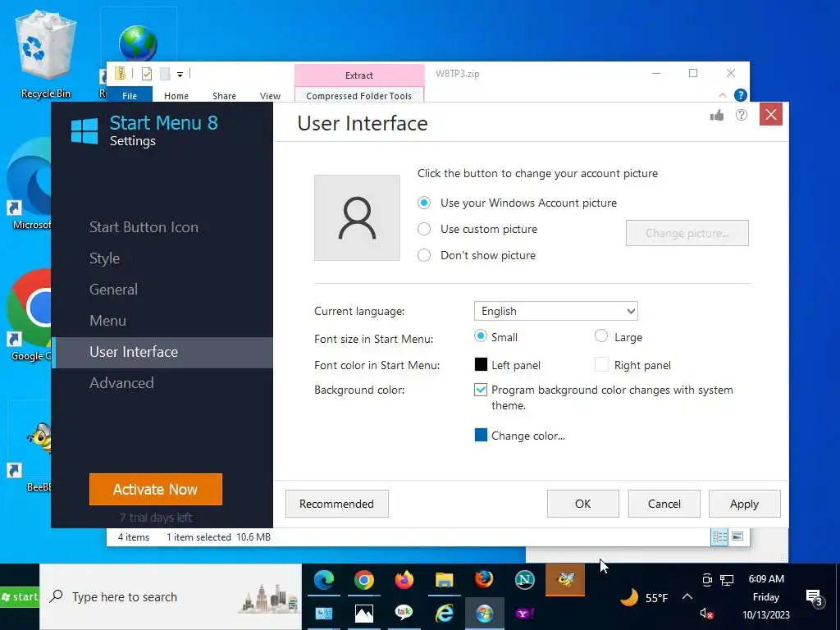
Task: Switch to Home tab in Explorer
Action: 176,96
